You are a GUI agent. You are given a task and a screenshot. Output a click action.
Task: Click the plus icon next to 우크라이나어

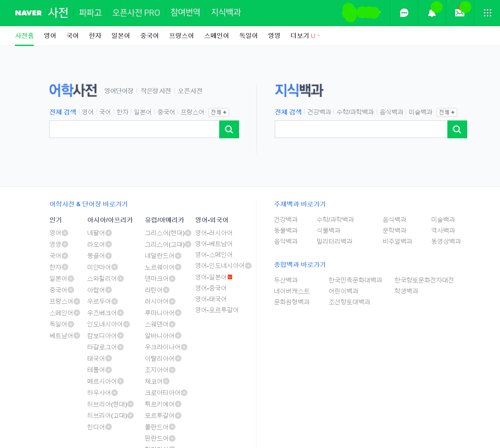click(184, 347)
